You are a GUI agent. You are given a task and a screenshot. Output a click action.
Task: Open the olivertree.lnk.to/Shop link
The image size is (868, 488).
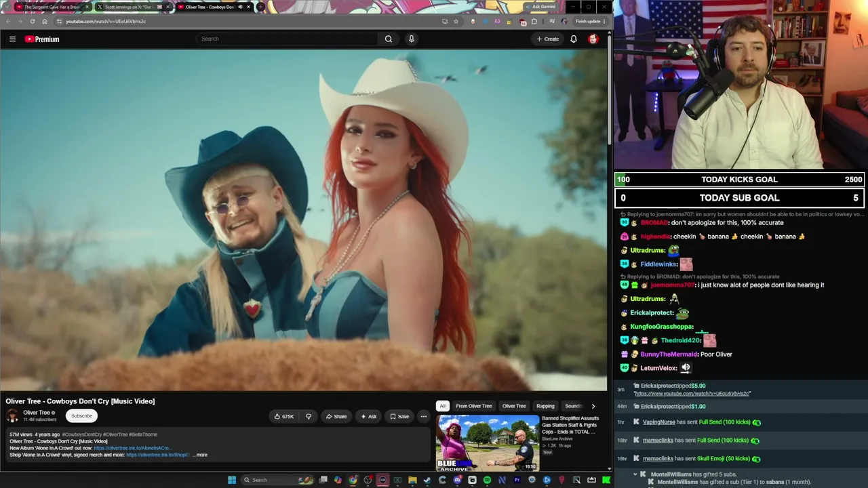tap(158, 455)
